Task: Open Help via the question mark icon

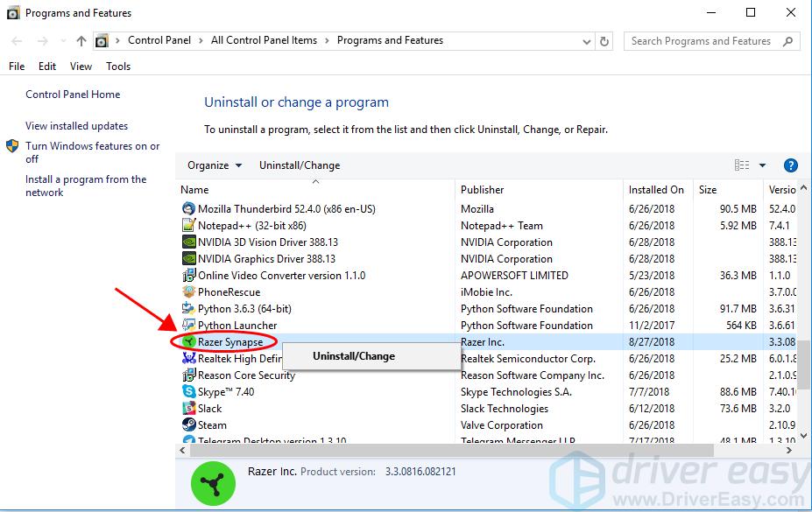Action: pos(789,165)
